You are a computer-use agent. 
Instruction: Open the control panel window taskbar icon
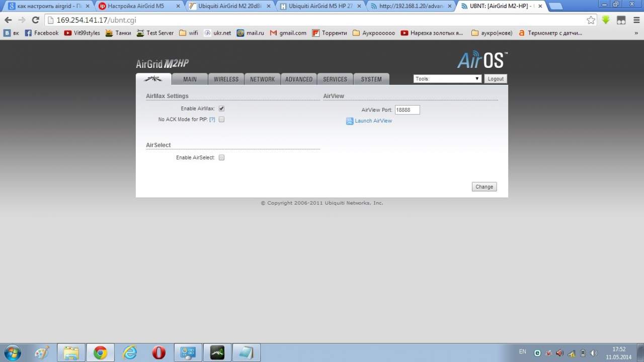pyautogui.click(x=188, y=352)
